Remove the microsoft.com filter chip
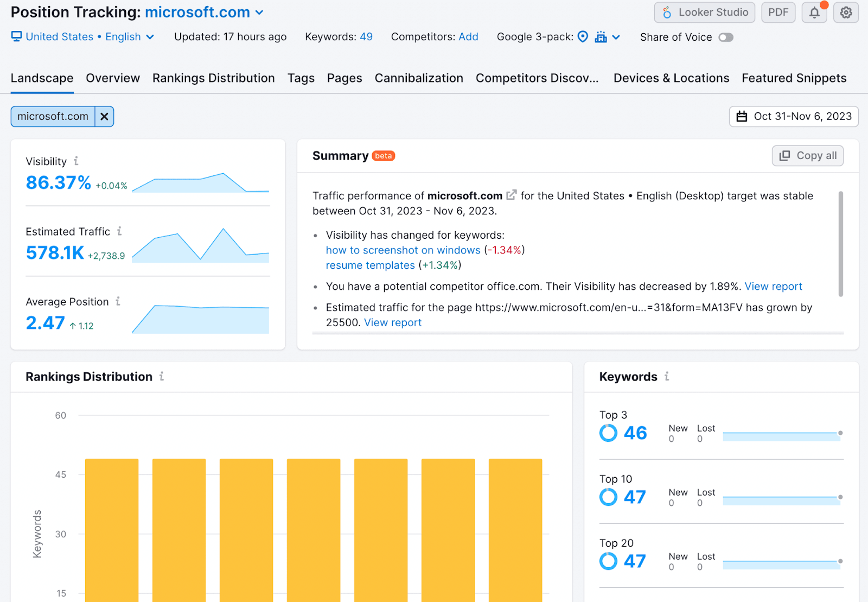The height and width of the screenshot is (602, 868). tap(104, 117)
